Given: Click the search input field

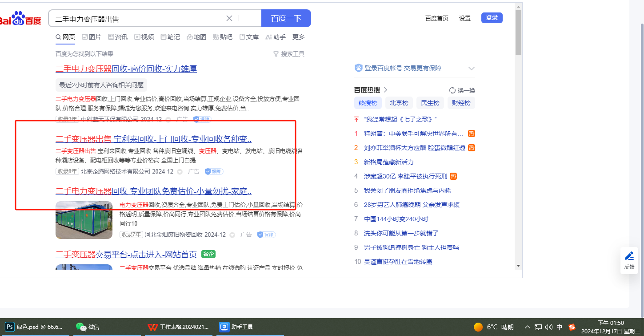Looking at the screenshot, I should (x=138, y=19).
